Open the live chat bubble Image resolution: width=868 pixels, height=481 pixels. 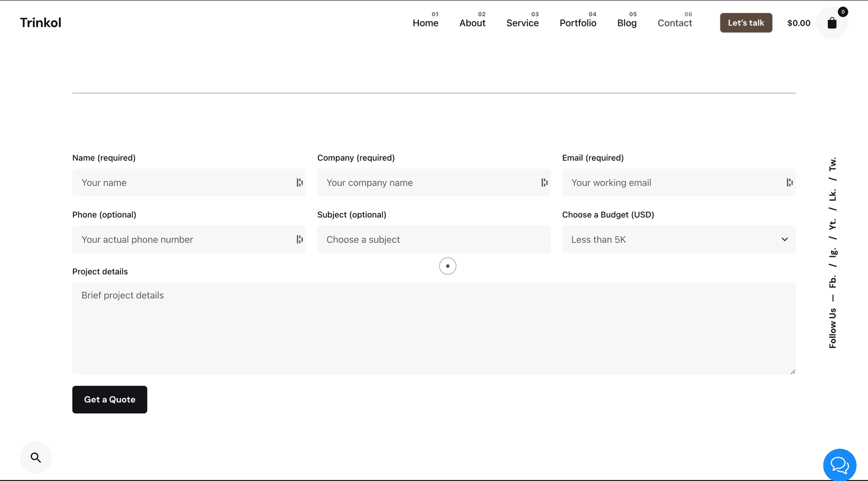coord(839,465)
